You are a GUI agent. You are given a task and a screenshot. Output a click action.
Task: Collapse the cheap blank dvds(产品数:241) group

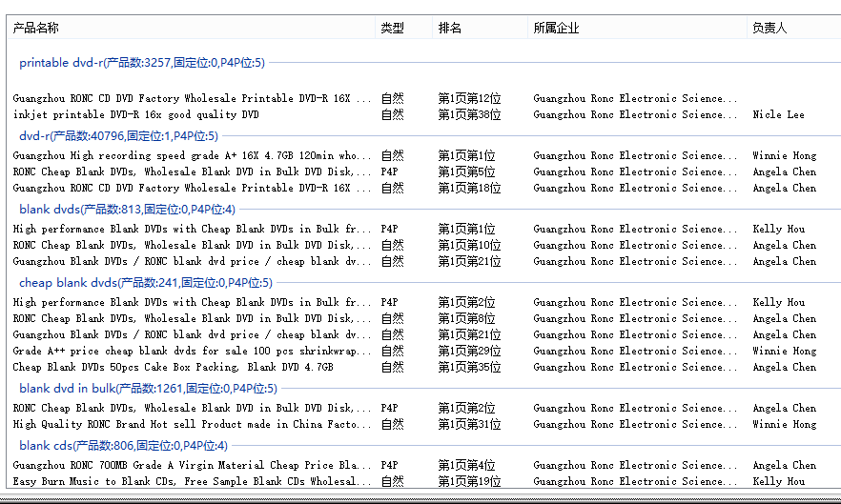click(146, 283)
